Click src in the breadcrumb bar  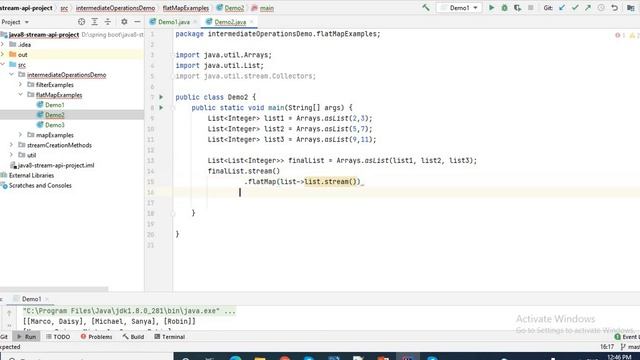64,8
